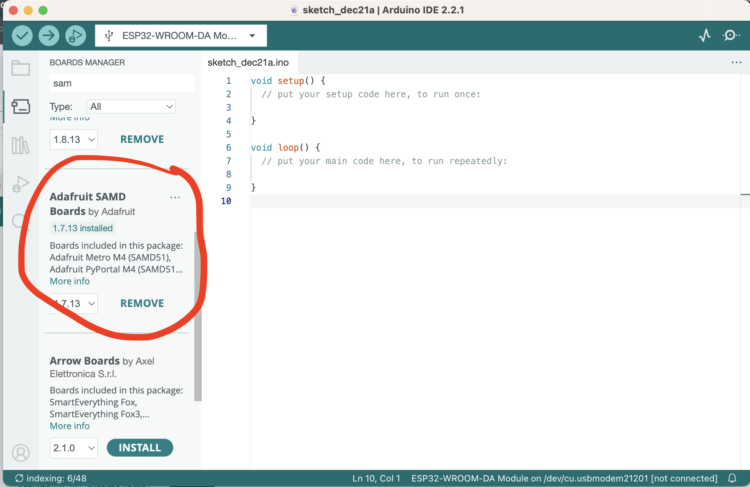Click the 1.7.13 installed badge

click(x=83, y=228)
